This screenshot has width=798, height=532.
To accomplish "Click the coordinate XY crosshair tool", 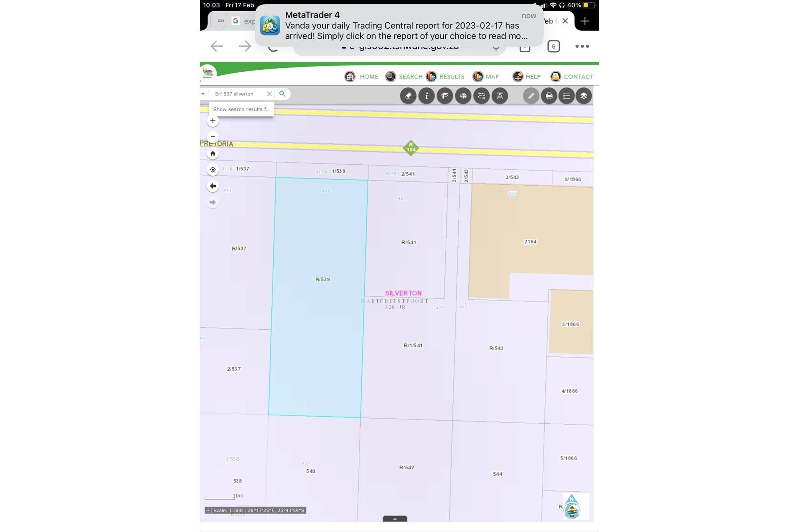I will click(x=500, y=96).
